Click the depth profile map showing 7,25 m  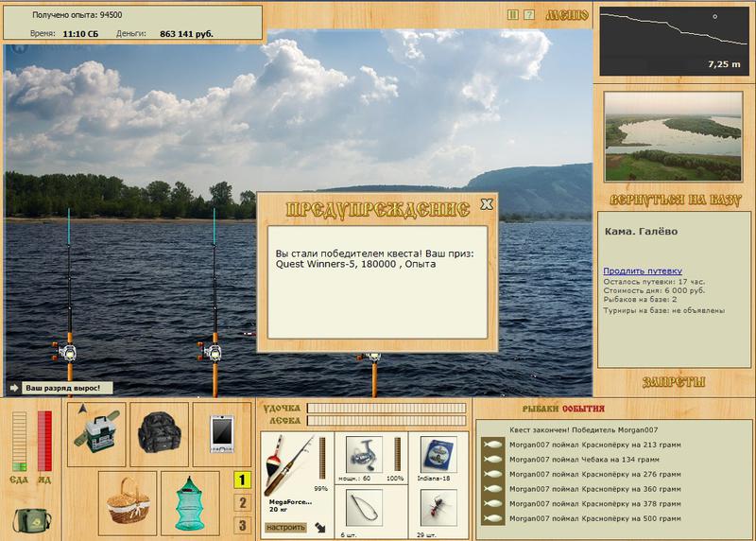pyautogui.click(x=674, y=41)
